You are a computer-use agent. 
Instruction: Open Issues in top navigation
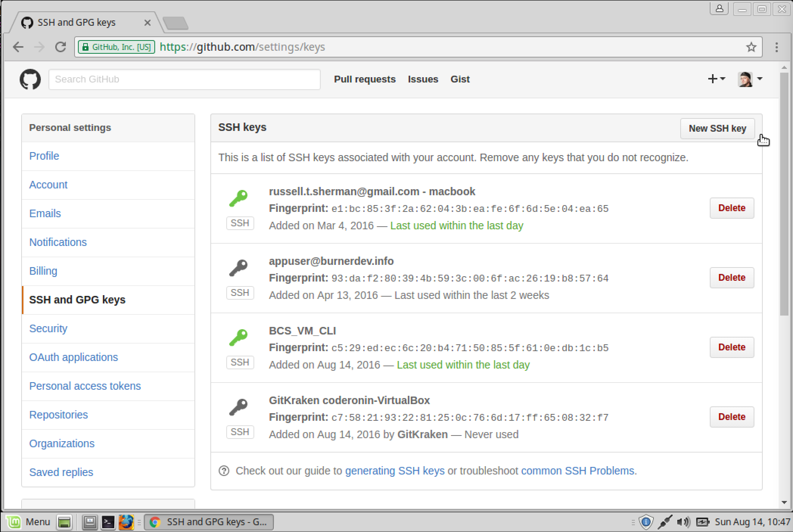[423, 79]
